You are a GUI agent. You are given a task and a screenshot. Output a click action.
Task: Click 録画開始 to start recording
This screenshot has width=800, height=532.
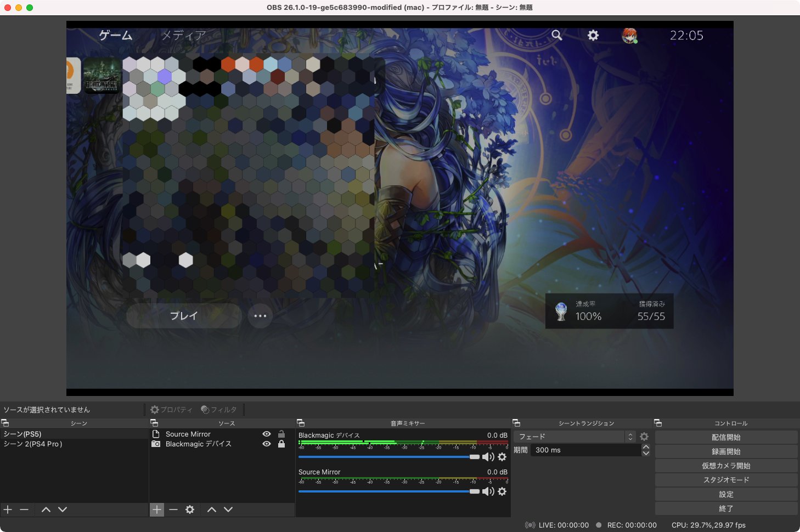(726, 451)
